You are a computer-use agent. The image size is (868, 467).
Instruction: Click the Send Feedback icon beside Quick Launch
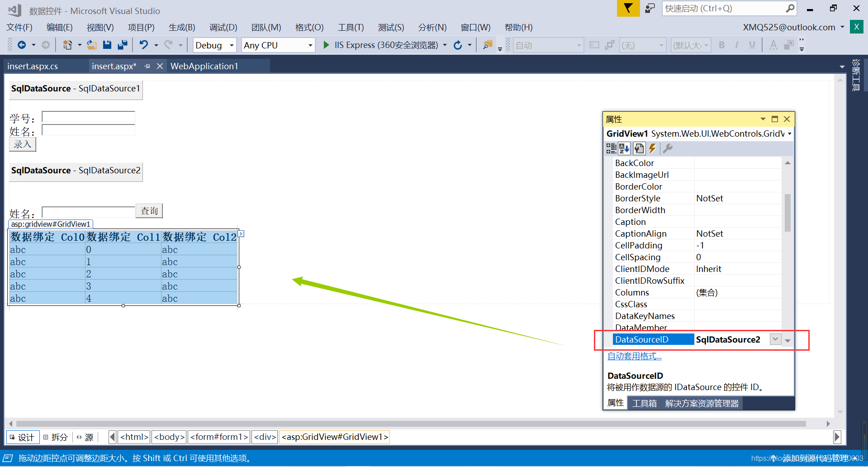pos(650,8)
